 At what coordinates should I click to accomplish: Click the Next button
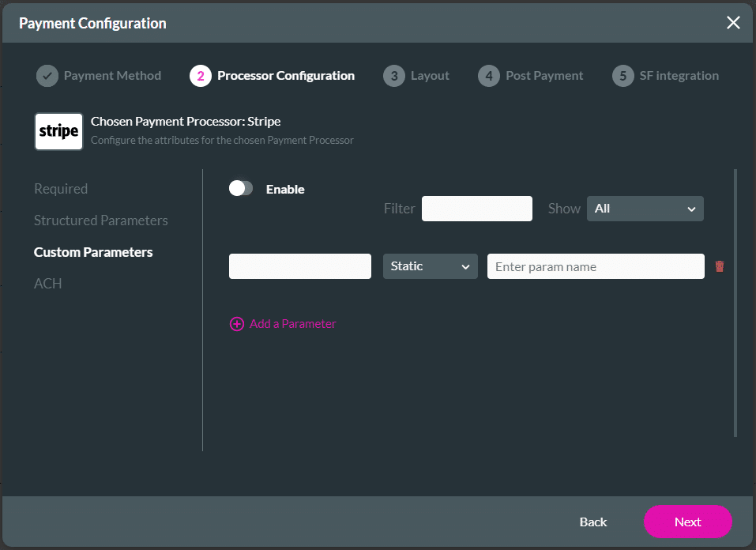pos(687,522)
